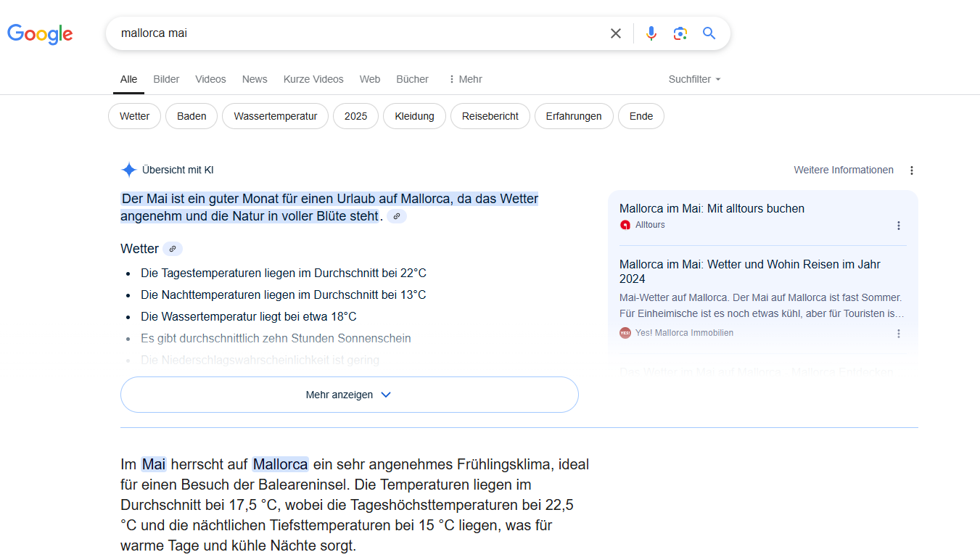Click the blue search magnifier icon
Viewport: 980px width, 560px height.
coord(709,33)
